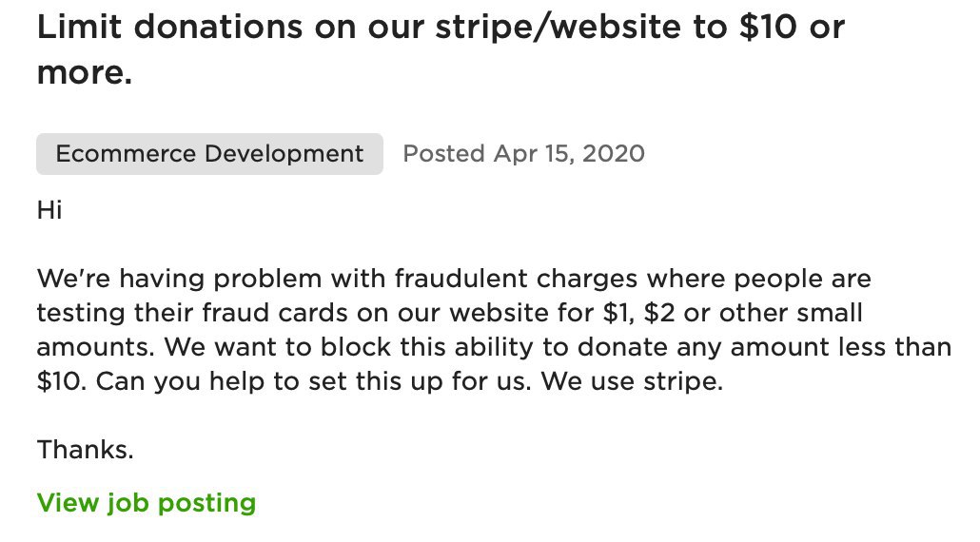Click '$2' amount in the description
The image size is (980, 542).
[659, 313]
